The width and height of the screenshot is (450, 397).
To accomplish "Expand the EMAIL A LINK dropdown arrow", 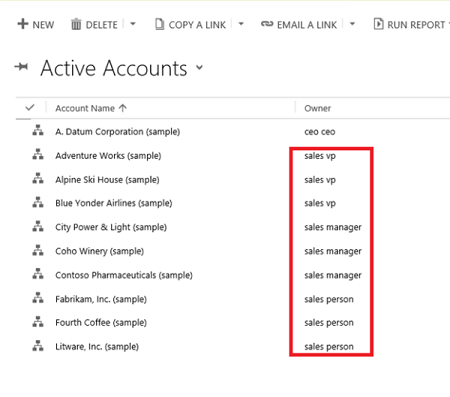I will [352, 24].
